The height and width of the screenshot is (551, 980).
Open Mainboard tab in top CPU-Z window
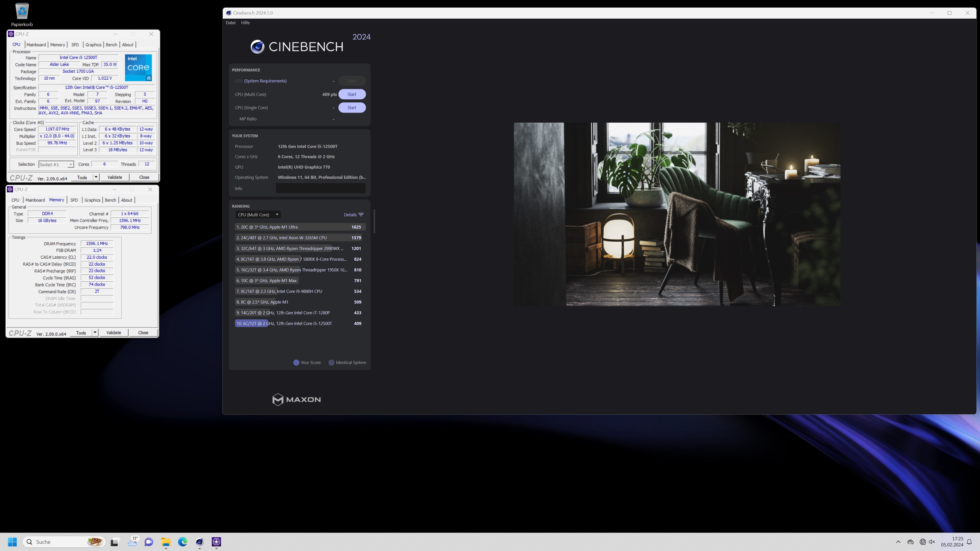[x=36, y=44]
